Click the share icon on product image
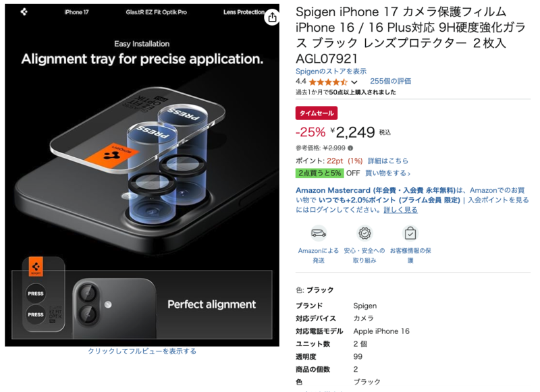 272,17
